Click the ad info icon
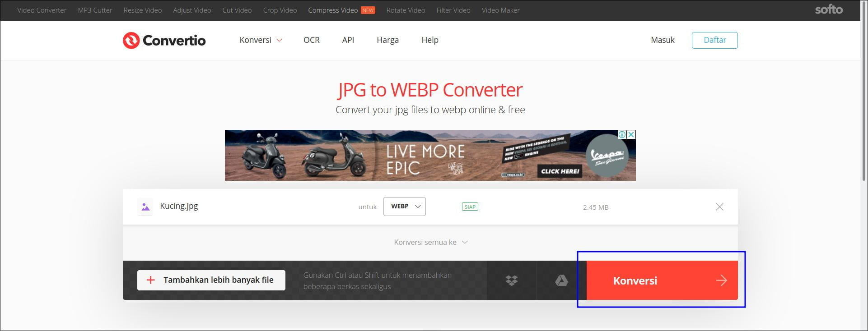The width and height of the screenshot is (868, 331). (622, 134)
